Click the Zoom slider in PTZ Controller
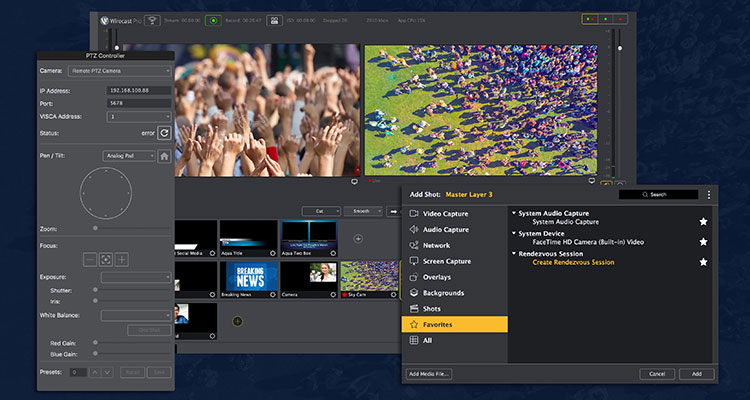 [130, 229]
